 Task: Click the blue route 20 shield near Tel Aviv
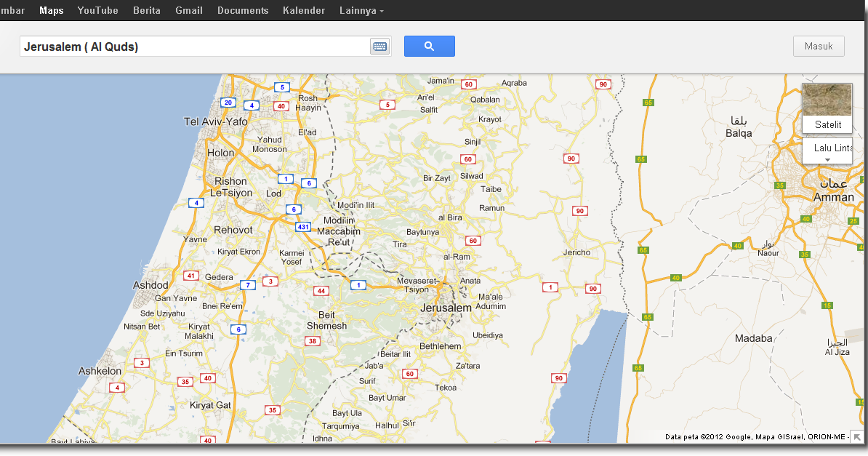(x=228, y=103)
